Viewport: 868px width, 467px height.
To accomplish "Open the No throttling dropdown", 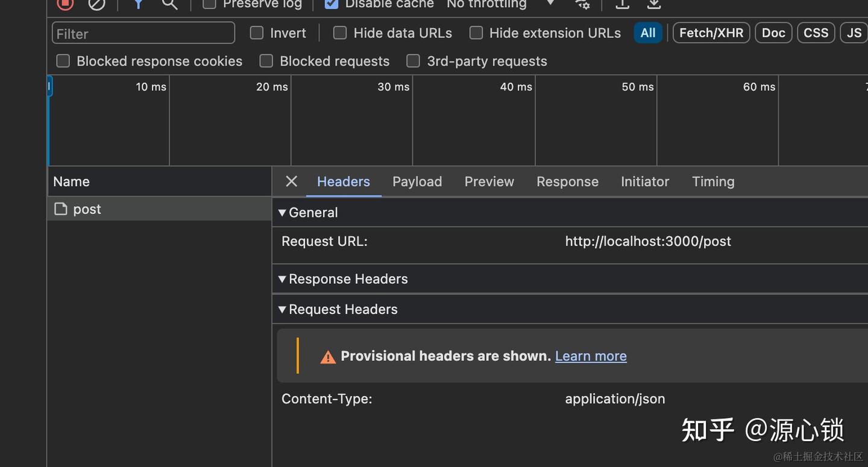I will coord(500,4).
